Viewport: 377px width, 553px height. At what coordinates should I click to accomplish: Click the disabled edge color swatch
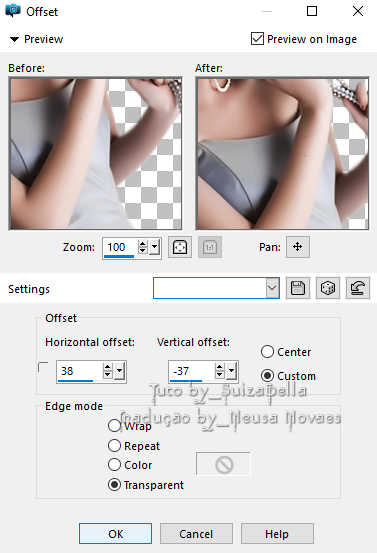click(223, 464)
